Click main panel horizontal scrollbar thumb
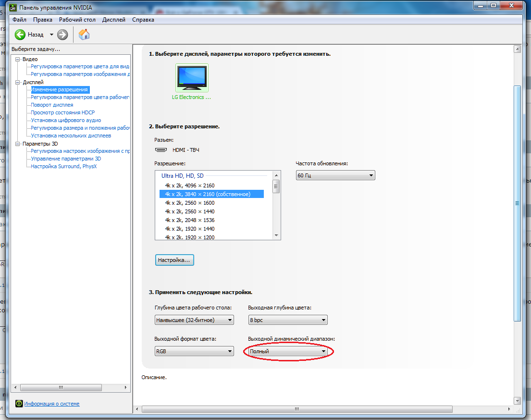531x420 pixels. click(297, 409)
